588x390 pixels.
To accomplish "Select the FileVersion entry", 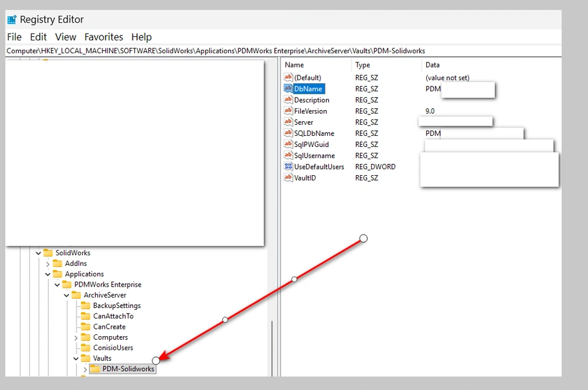I will 311,111.
